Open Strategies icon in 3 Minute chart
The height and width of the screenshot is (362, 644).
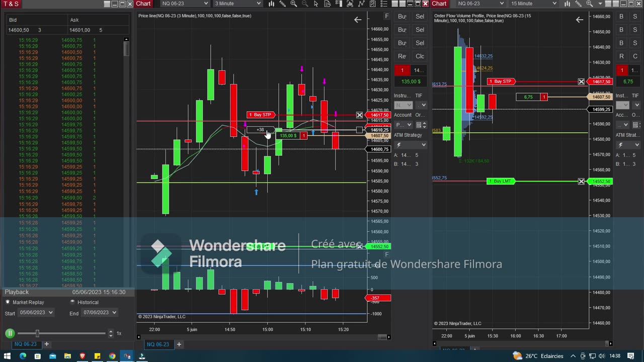(x=372, y=4)
